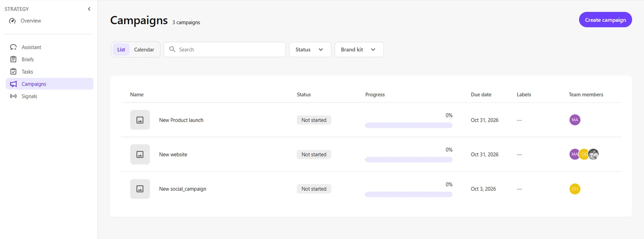
Task: Click the Progress column header
Action: tap(375, 95)
